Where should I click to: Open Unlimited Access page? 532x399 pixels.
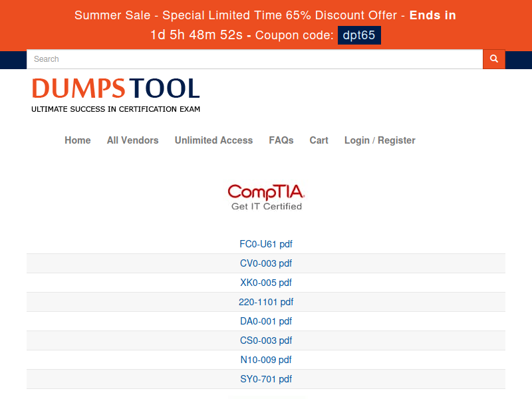[x=213, y=140]
